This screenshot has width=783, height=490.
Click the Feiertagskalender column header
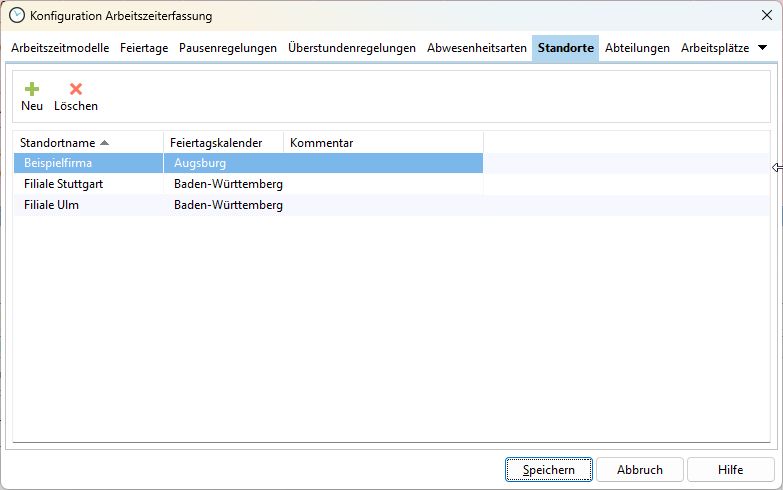coord(216,143)
